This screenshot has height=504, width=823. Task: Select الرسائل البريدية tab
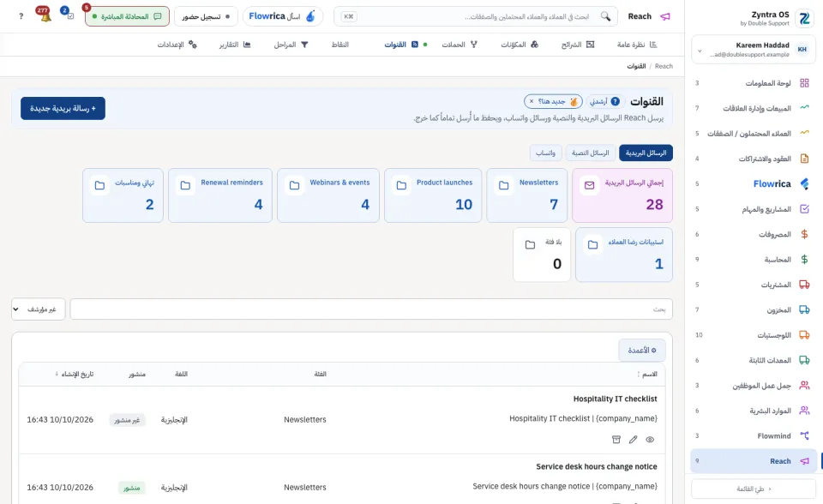tap(646, 153)
